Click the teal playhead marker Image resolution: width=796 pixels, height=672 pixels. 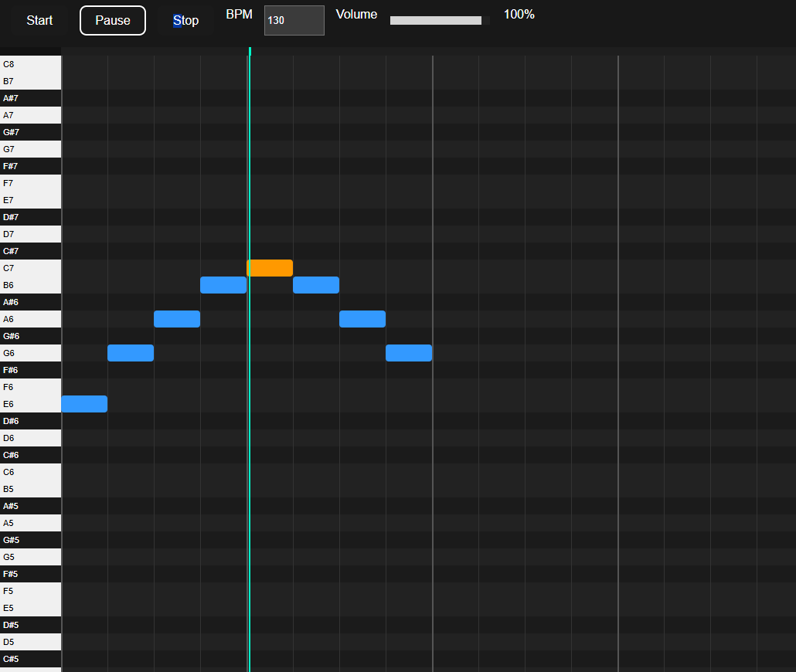click(x=250, y=51)
